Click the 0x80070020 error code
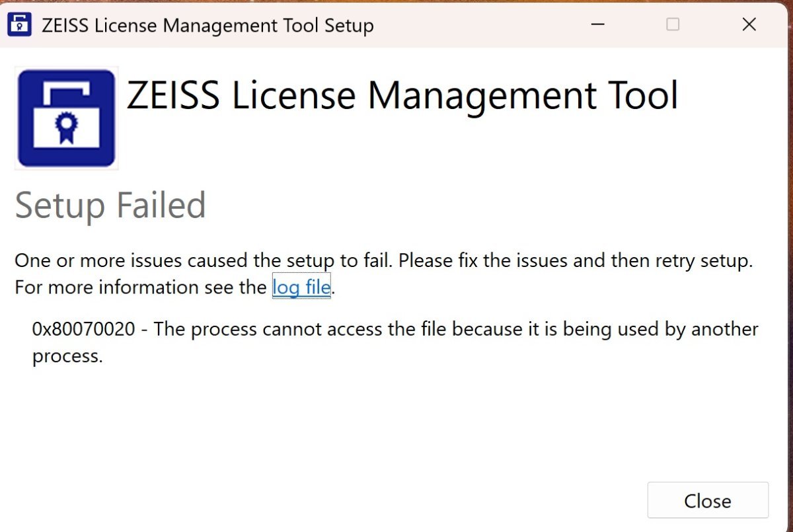Viewport: 793px width, 532px height. pos(83,329)
